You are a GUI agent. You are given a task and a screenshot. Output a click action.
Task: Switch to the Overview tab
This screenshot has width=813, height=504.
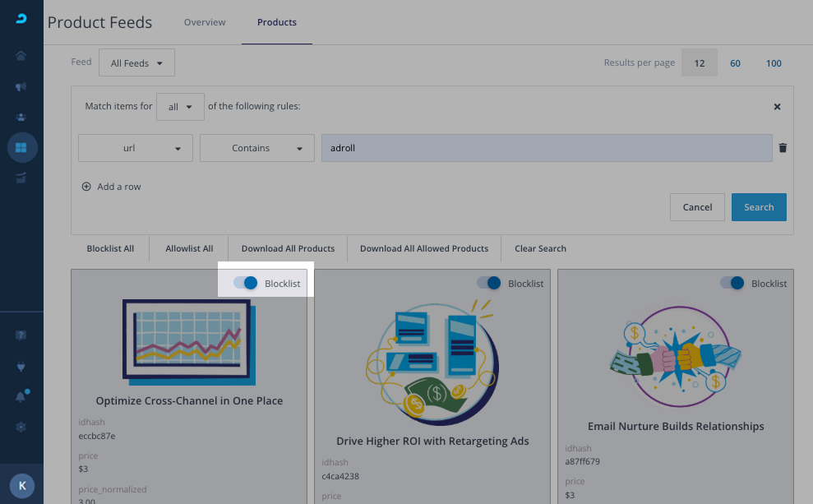(205, 22)
